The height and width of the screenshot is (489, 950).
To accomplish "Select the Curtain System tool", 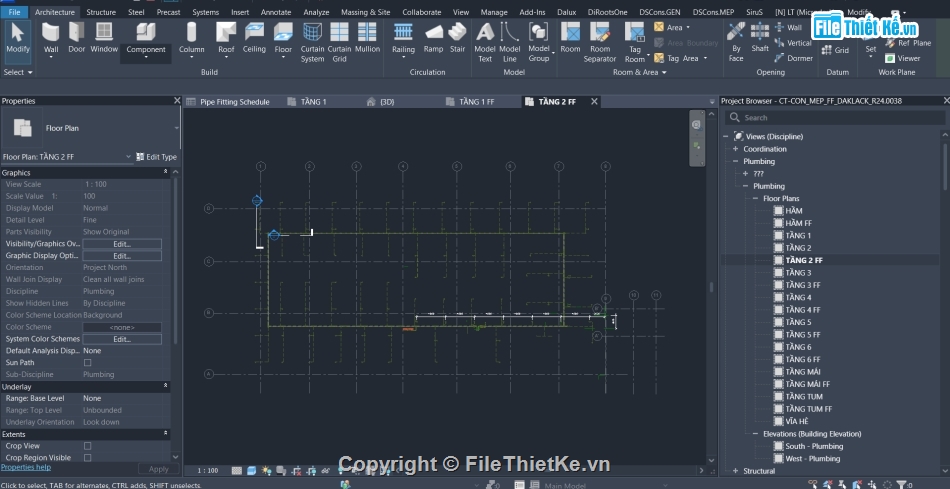I will coord(312,42).
